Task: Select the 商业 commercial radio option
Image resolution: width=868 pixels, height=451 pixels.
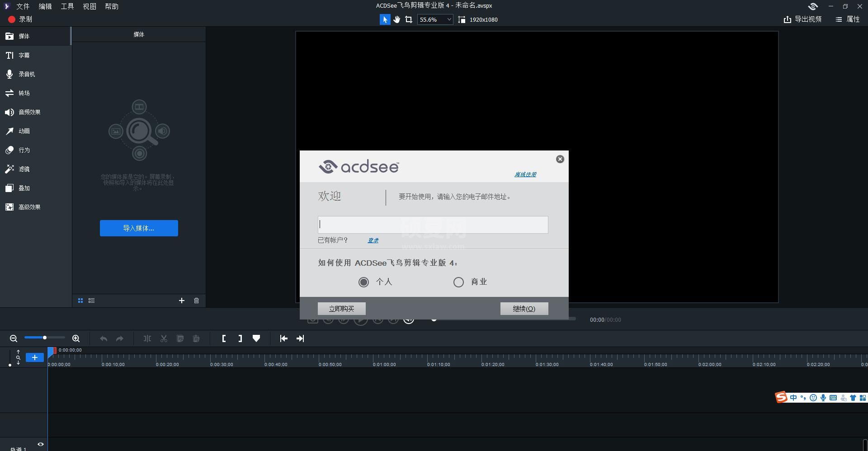Action: click(x=458, y=282)
